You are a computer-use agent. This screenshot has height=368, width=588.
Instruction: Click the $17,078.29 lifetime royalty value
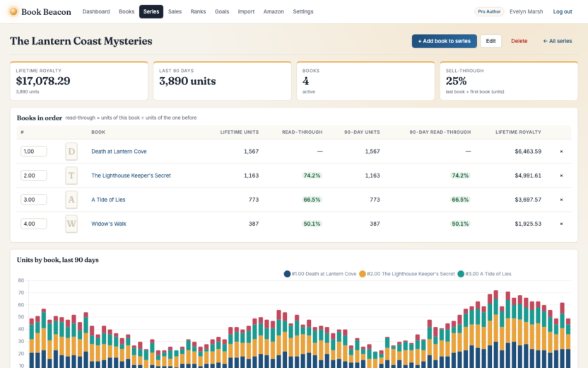pos(42,81)
